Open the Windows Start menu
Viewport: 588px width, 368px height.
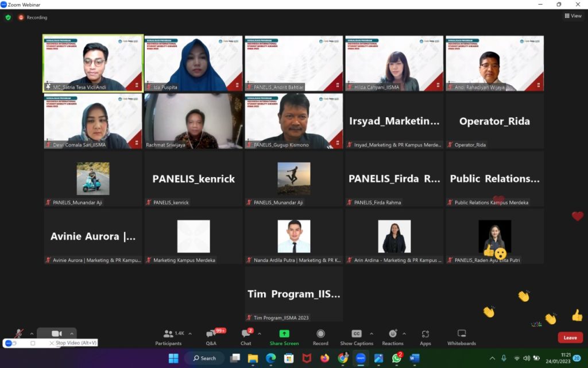click(173, 358)
